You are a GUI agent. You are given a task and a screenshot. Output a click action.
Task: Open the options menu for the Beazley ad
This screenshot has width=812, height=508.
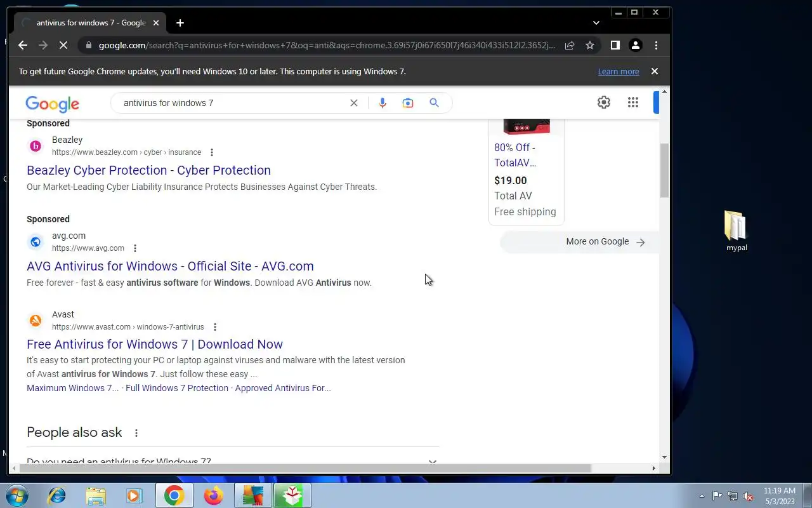tap(212, 152)
